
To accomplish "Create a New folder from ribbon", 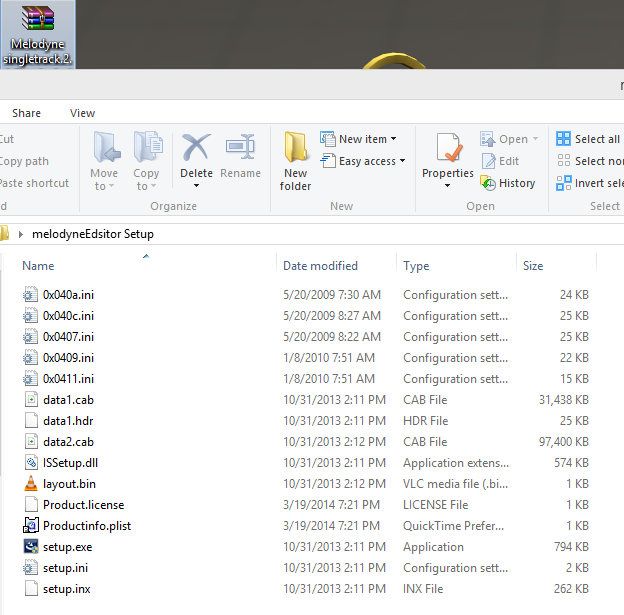I will tap(295, 161).
